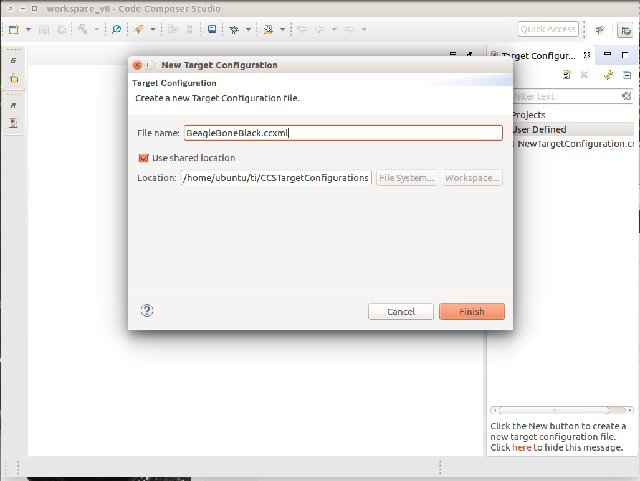Click the Save All toolbar icon
Image resolution: width=640 pixels, height=481 pixels.
click(62, 29)
